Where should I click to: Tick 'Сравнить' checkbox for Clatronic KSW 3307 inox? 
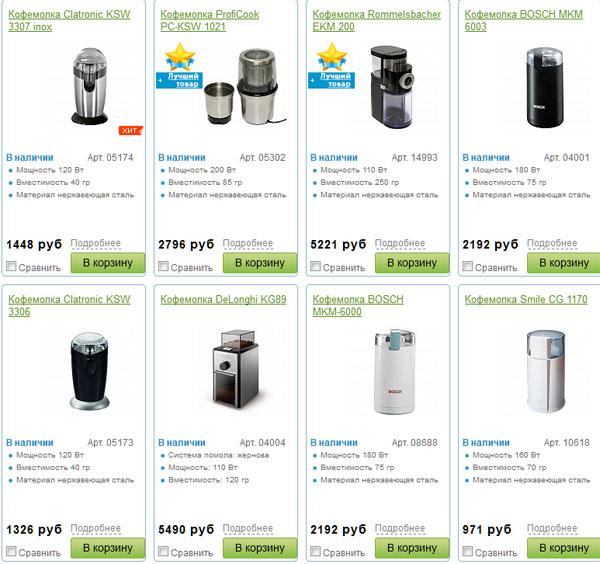[11, 266]
